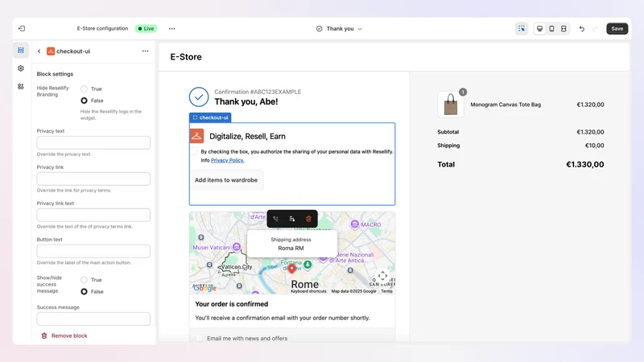Image resolution: width=644 pixels, height=362 pixels.
Task: Click the Live status badge
Action: click(x=147, y=29)
